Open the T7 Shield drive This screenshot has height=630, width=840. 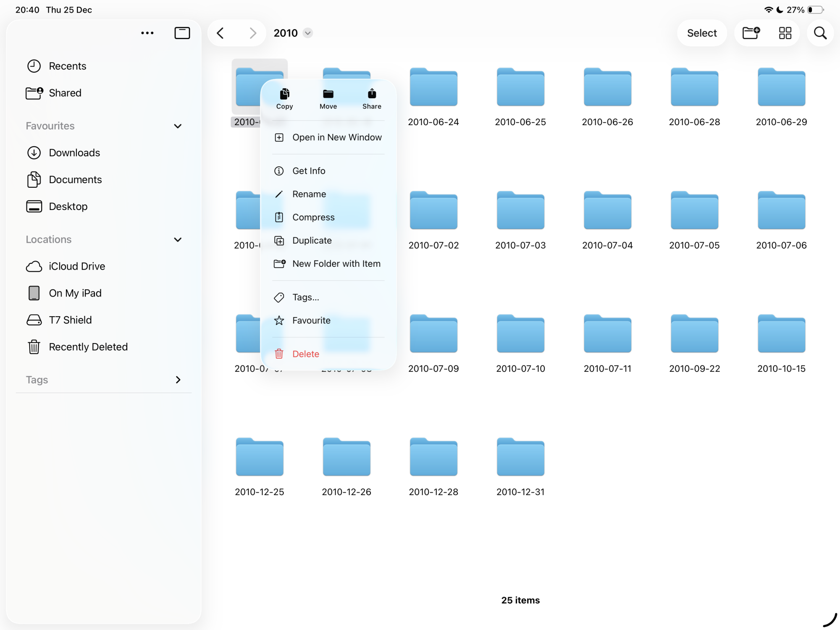[70, 320]
